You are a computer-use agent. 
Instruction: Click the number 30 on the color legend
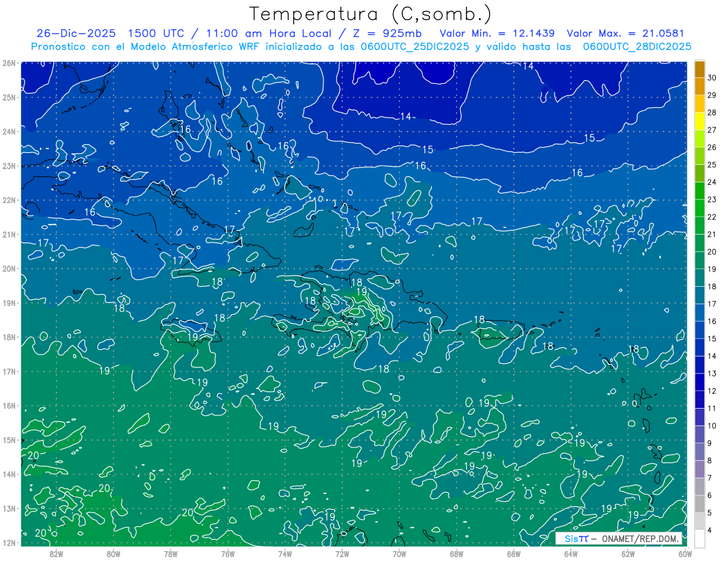point(712,78)
